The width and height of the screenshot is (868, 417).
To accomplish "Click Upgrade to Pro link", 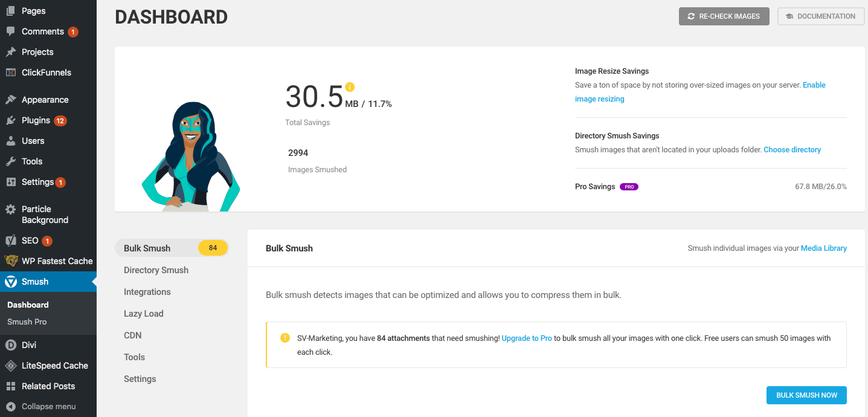I will pos(527,338).
